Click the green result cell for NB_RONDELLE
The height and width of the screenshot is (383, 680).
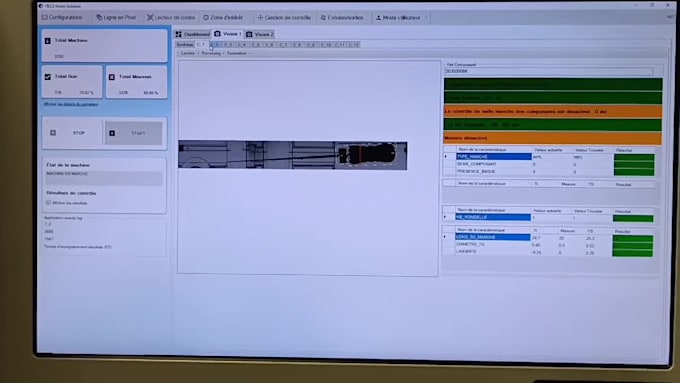(633, 218)
